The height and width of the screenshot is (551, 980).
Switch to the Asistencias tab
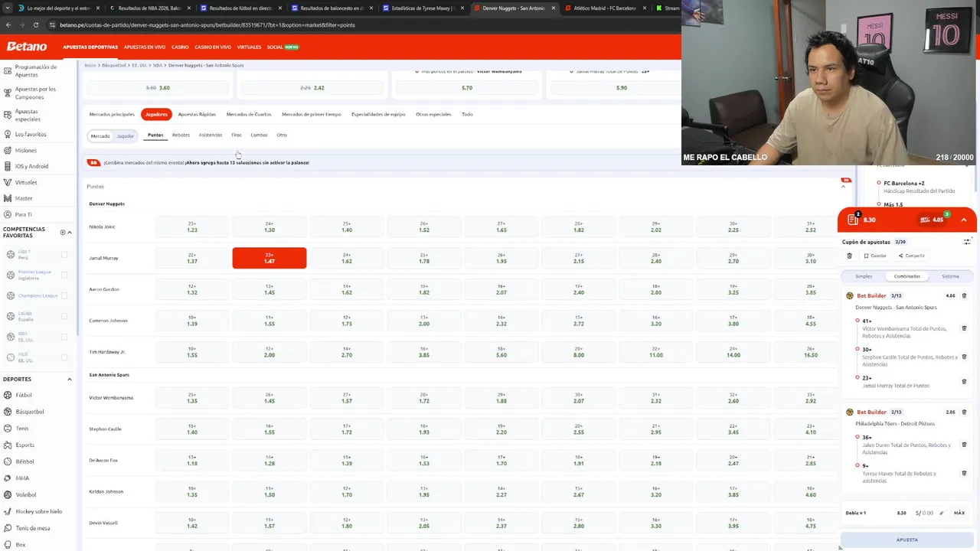211,135
